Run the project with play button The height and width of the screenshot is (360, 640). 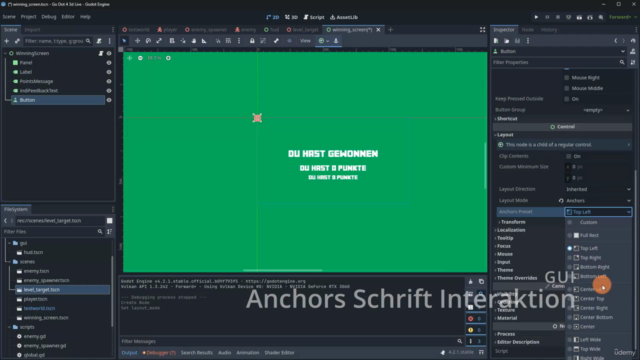coord(536,17)
